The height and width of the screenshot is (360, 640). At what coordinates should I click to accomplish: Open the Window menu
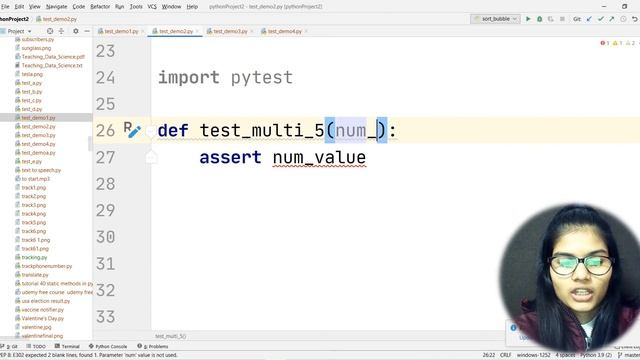coord(171,7)
